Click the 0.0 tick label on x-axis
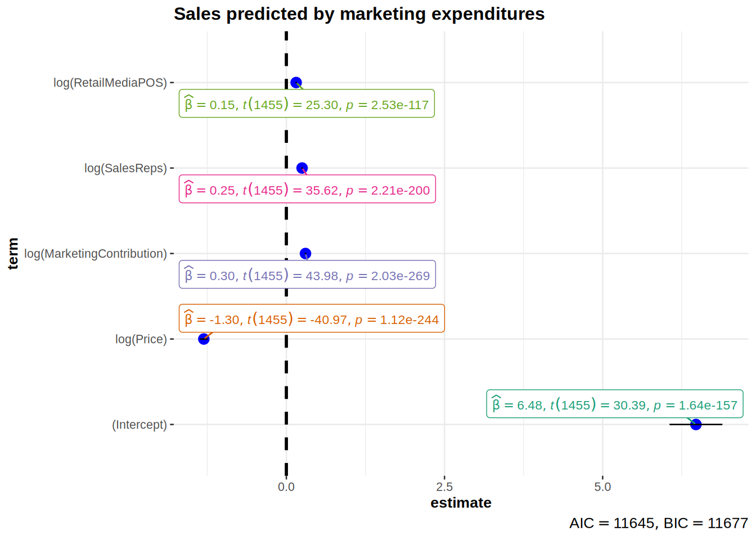756x540 pixels. (x=286, y=487)
